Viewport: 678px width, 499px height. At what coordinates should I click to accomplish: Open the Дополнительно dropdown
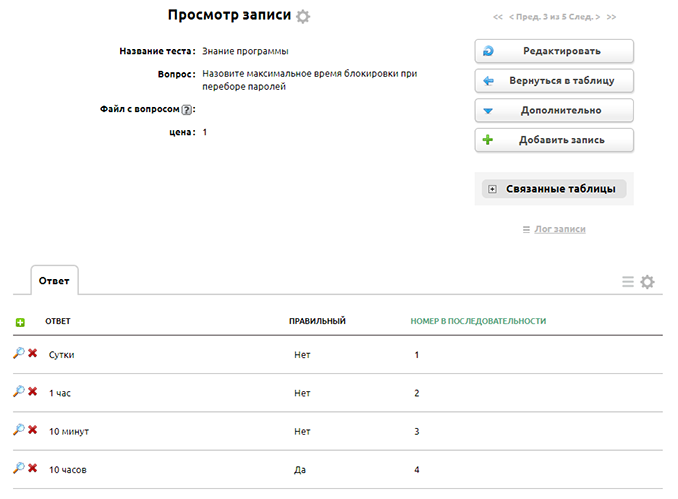[x=554, y=110]
